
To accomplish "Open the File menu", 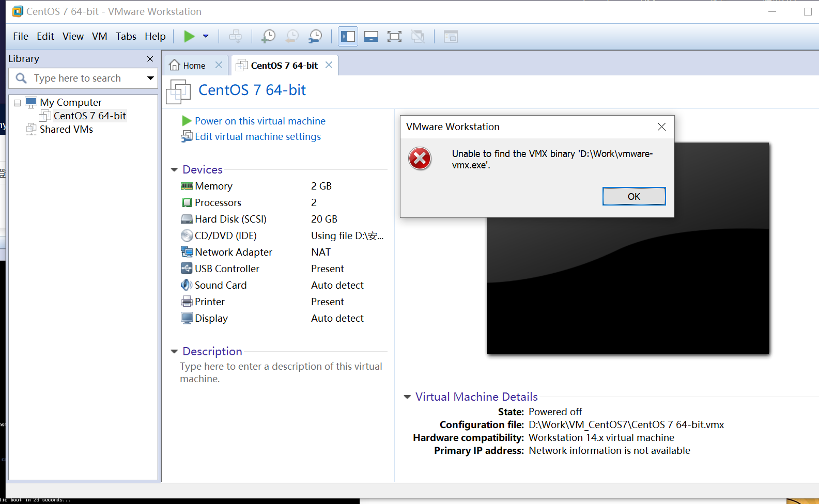I will tap(21, 36).
